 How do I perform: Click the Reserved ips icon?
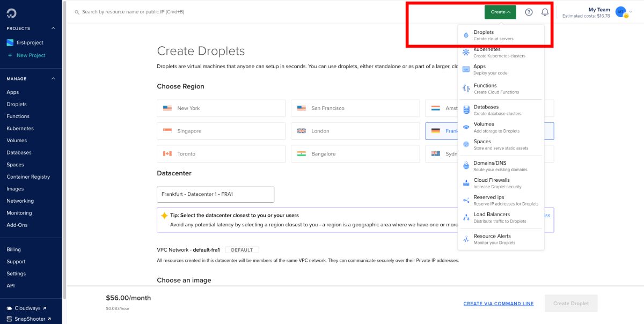coord(466,200)
